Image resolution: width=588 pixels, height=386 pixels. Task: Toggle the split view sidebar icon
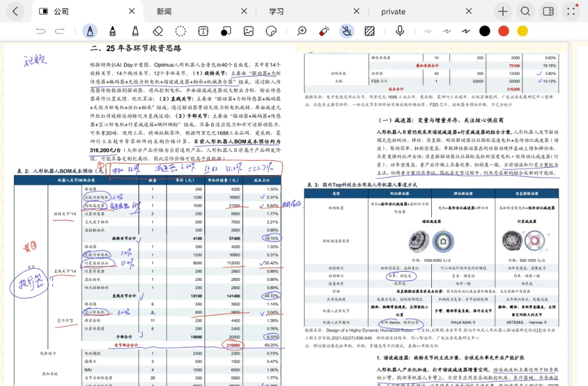548,11
